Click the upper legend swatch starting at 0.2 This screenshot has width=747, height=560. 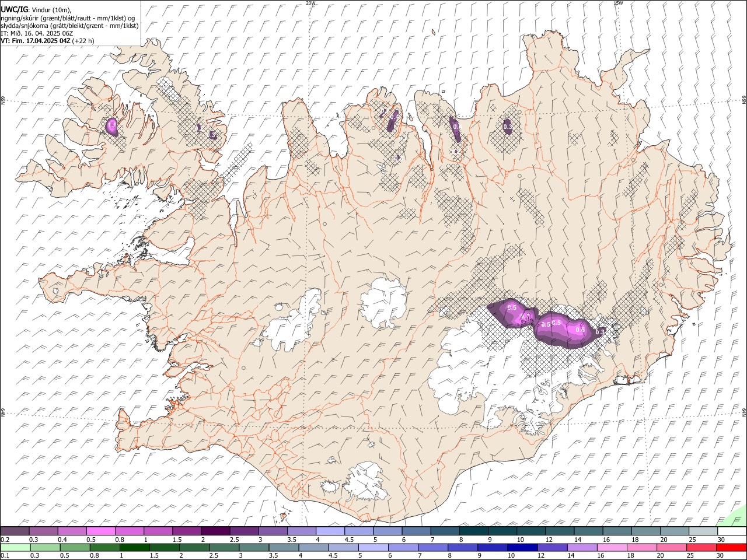pos(15,531)
